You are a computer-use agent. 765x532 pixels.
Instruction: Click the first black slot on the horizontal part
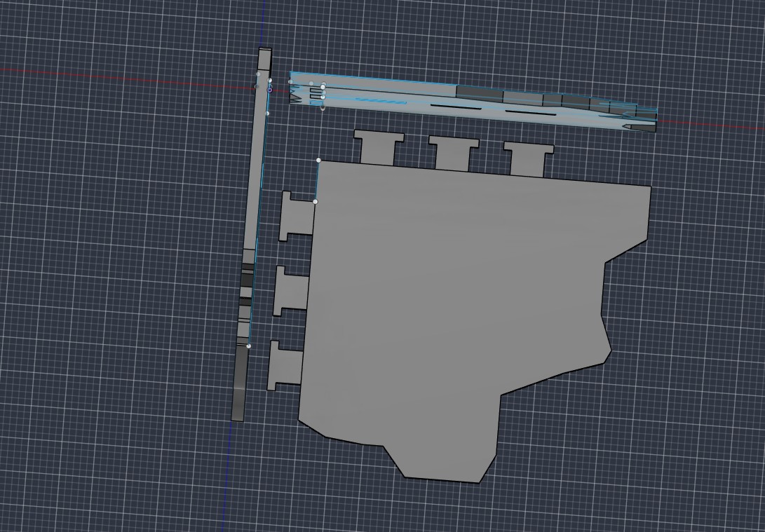coord(456,107)
